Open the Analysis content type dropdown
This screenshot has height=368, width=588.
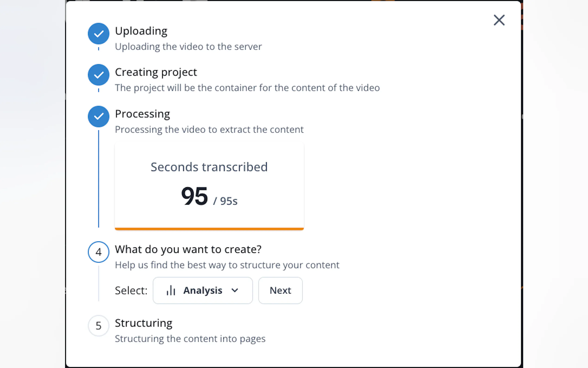203,290
